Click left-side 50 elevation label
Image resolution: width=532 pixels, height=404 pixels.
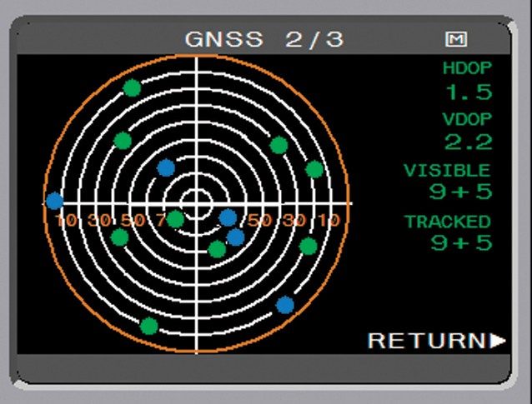(133, 221)
